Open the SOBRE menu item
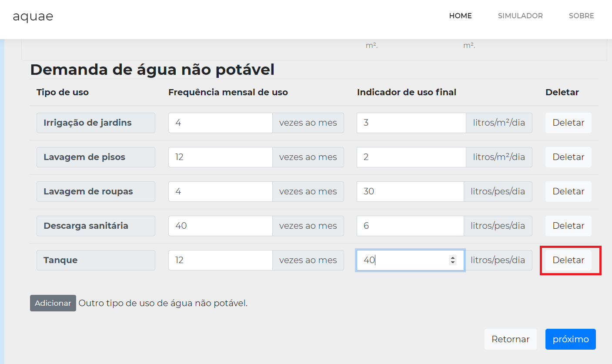Viewport: 612px width, 364px height. (x=581, y=16)
